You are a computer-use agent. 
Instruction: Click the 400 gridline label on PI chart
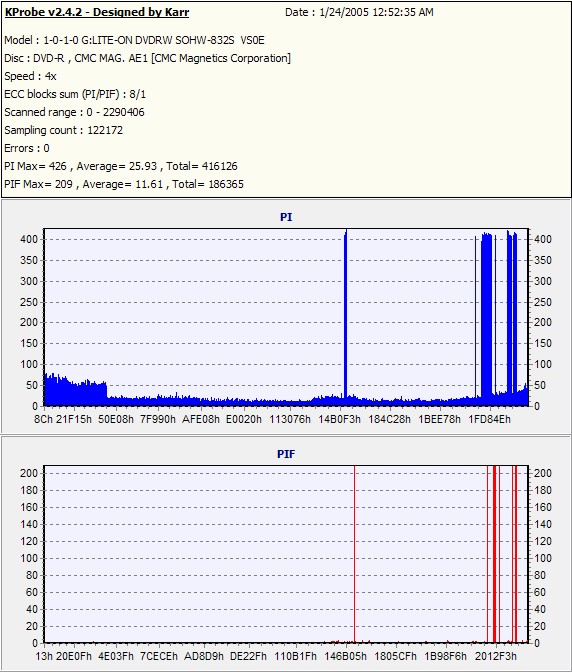29,239
